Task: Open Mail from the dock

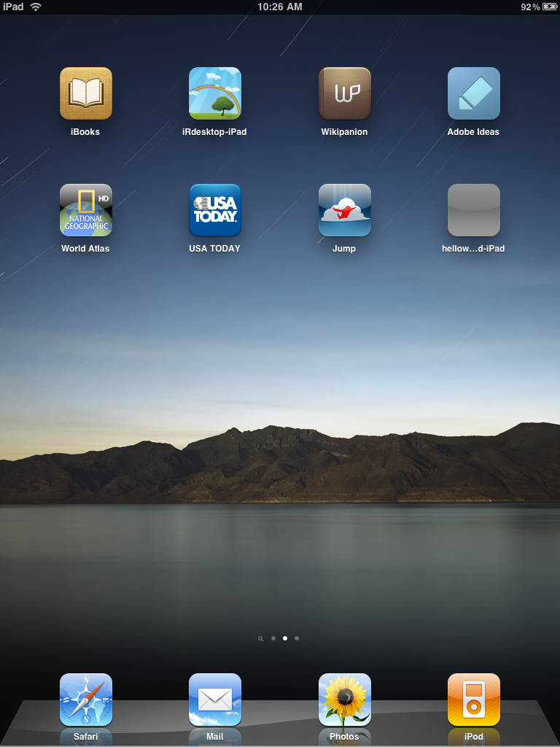Action: [x=215, y=700]
